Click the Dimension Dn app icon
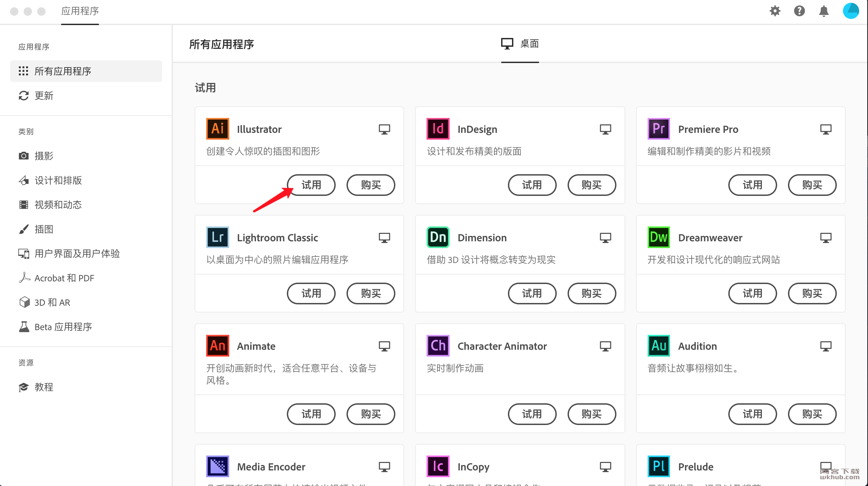The width and height of the screenshot is (868, 486). [438, 237]
